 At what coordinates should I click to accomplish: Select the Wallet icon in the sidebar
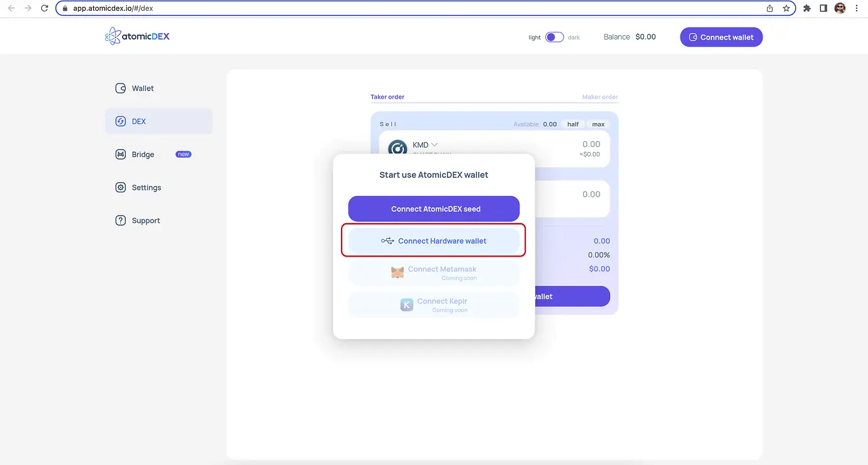click(x=120, y=88)
